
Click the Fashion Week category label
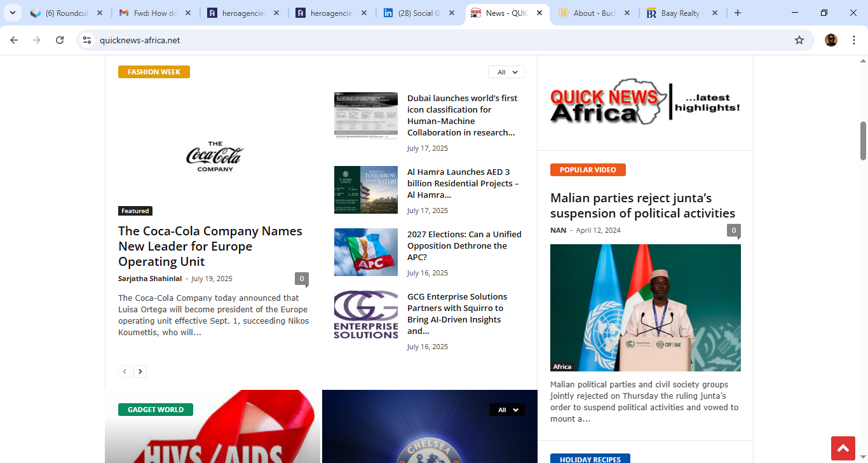click(154, 72)
